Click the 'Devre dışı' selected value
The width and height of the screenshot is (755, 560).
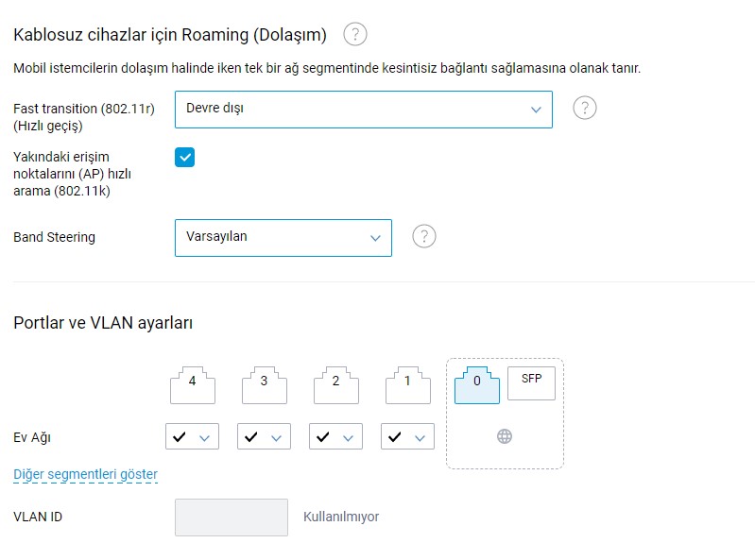pos(214,109)
